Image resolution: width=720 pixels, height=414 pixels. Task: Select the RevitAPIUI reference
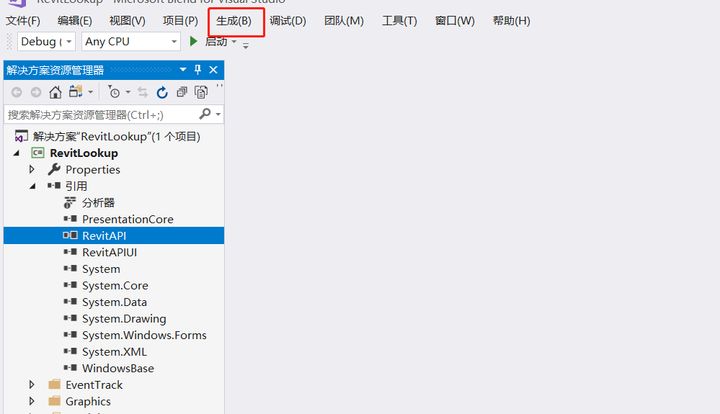click(109, 252)
